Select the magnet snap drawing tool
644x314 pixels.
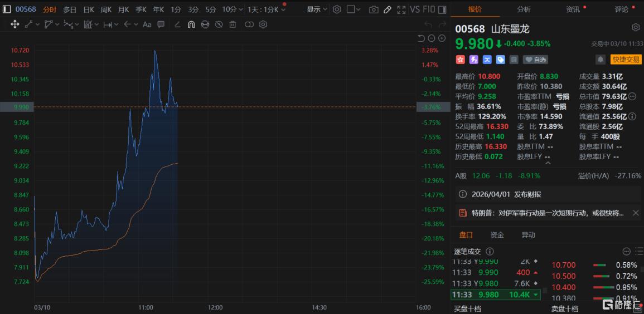[x=191, y=24]
